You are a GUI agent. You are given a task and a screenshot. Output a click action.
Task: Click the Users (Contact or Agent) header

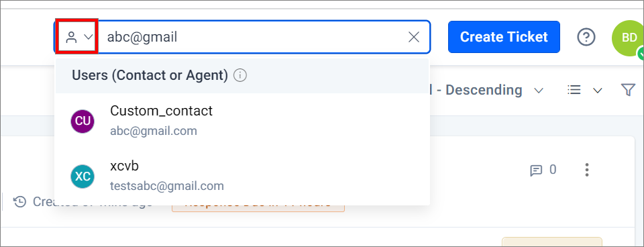(x=150, y=75)
